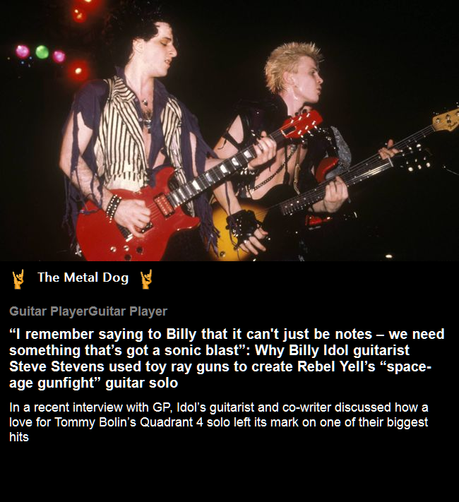The width and height of the screenshot is (459, 502).
Task: Click the studded wristband on the strumming hand
Action: [x=113, y=206]
